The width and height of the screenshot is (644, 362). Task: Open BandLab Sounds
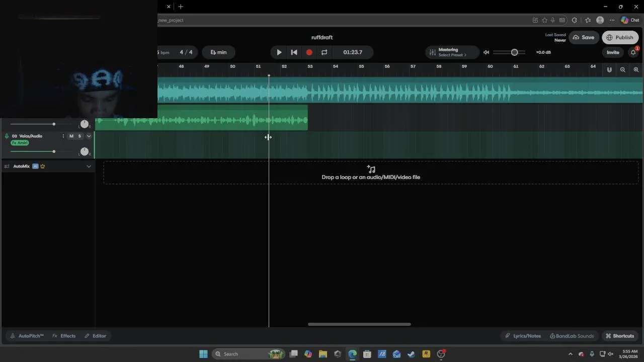pos(572,336)
